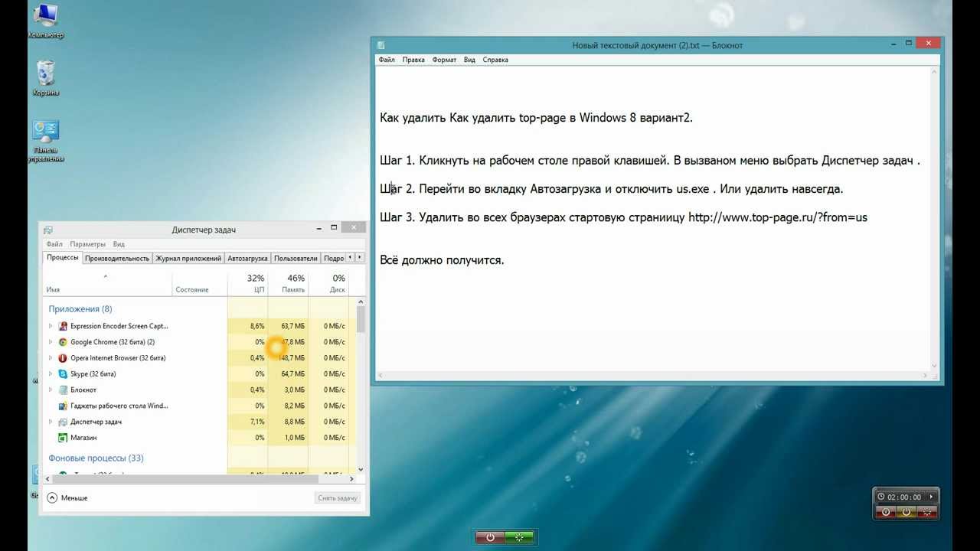Click the process list horizontal scrollbar
The image size is (980, 551).
201,479
